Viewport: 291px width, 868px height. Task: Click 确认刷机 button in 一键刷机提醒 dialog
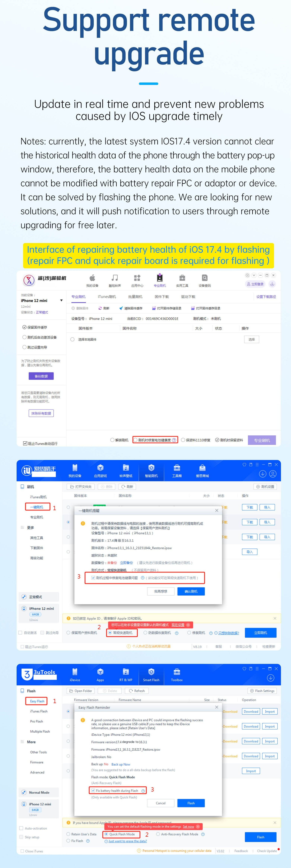pyautogui.click(x=191, y=591)
